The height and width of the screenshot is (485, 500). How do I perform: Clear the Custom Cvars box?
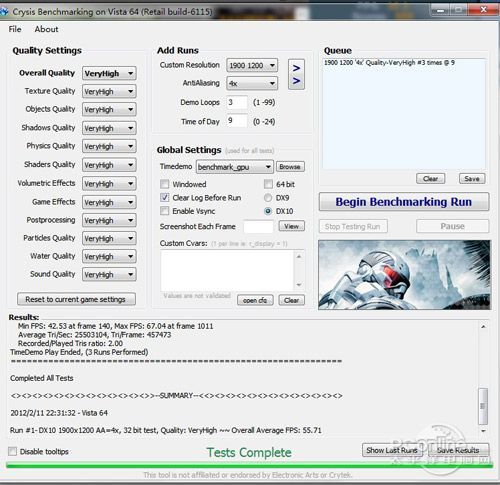291,300
